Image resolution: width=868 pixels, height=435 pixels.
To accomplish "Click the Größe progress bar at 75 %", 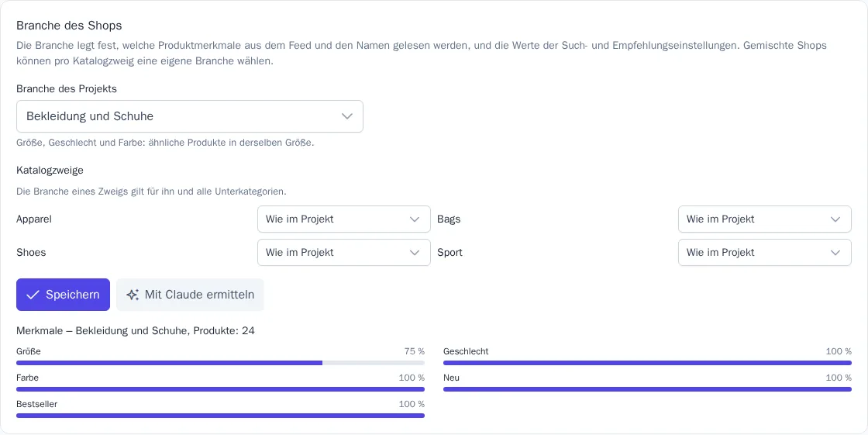I will [x=220, y=363].
